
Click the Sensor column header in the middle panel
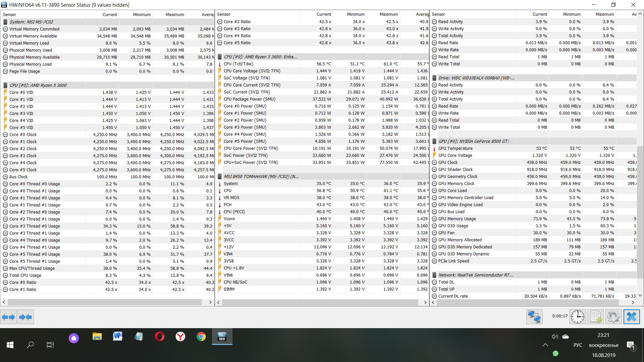pos(224,14)
